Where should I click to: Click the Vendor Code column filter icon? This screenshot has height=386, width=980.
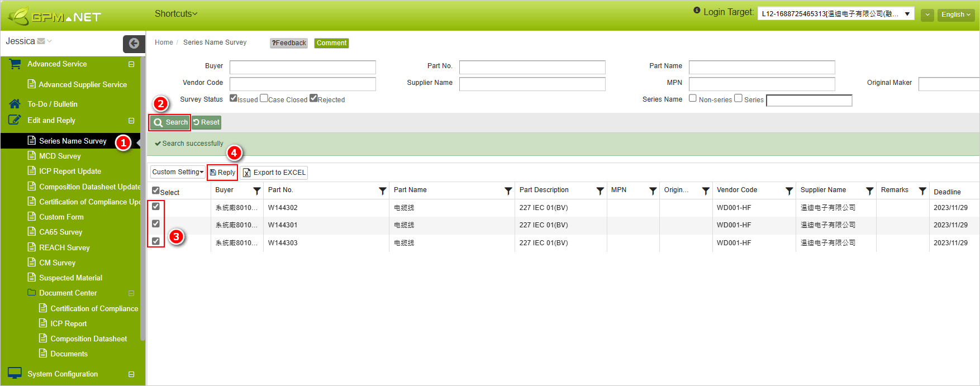click(789, 191)
